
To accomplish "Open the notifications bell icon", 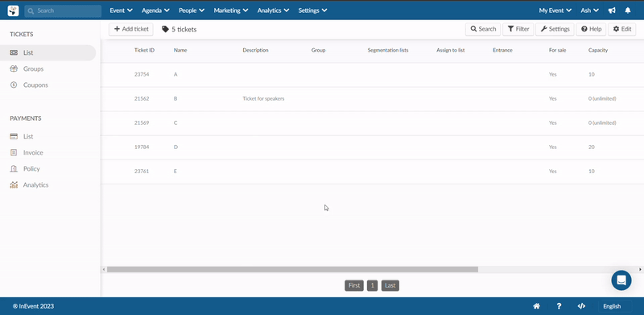I will coord(628,10).
